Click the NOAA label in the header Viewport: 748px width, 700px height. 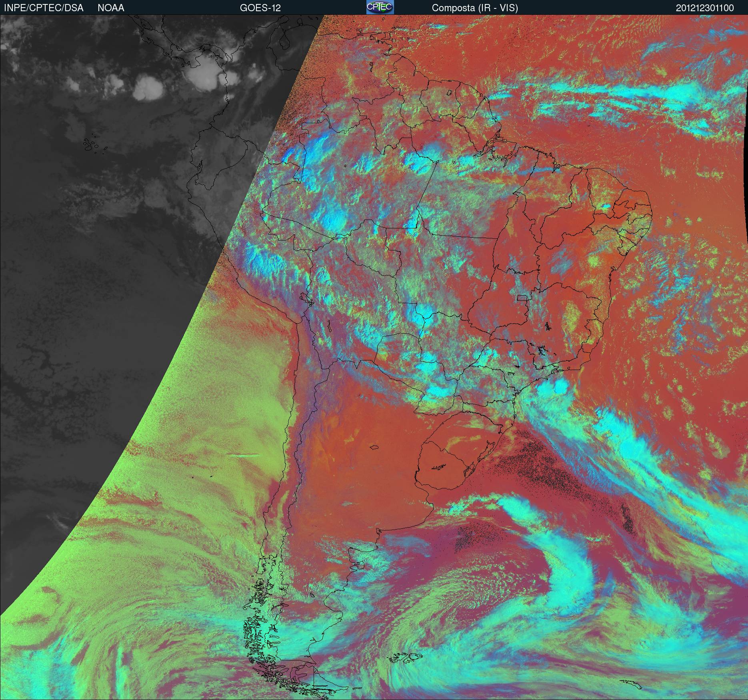tap(111, 8)
